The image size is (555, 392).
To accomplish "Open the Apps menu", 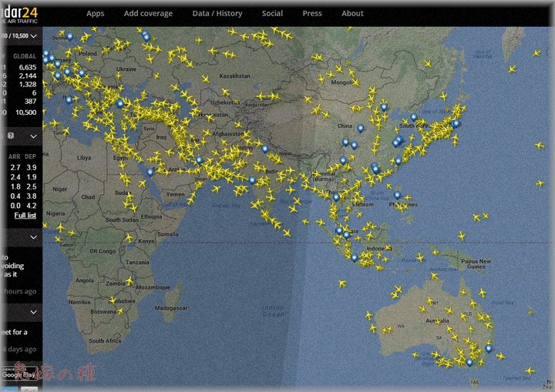I will [95, 13].
